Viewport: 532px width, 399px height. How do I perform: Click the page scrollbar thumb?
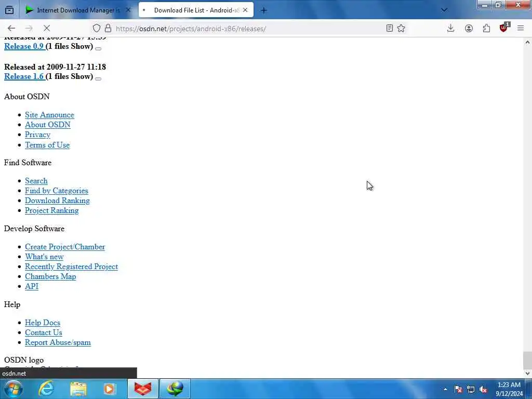pos(527,360)
